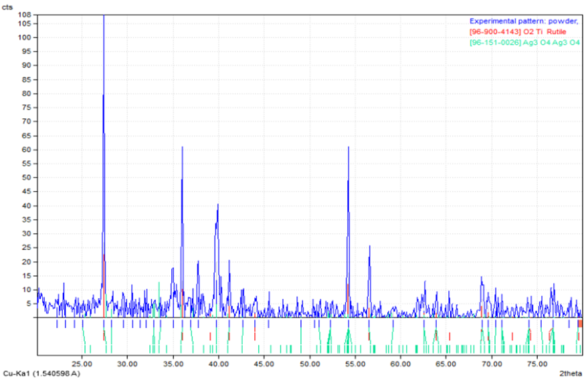Pick the peak near 56.5 degrees

click(369, 247)
